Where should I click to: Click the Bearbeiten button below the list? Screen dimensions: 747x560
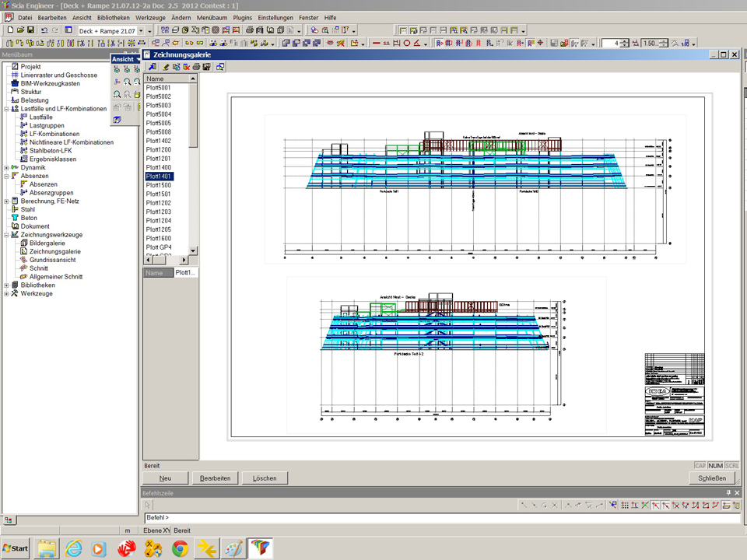[216, 478]
